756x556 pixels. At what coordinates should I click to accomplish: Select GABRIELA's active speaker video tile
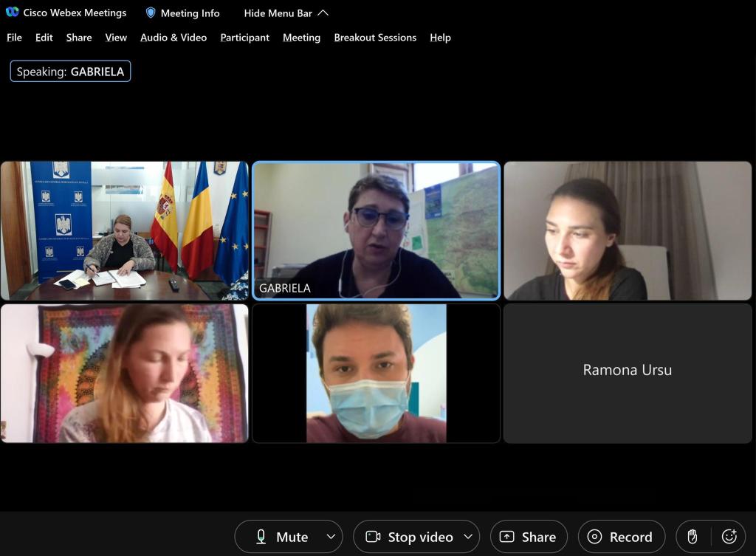click(376, 230)
